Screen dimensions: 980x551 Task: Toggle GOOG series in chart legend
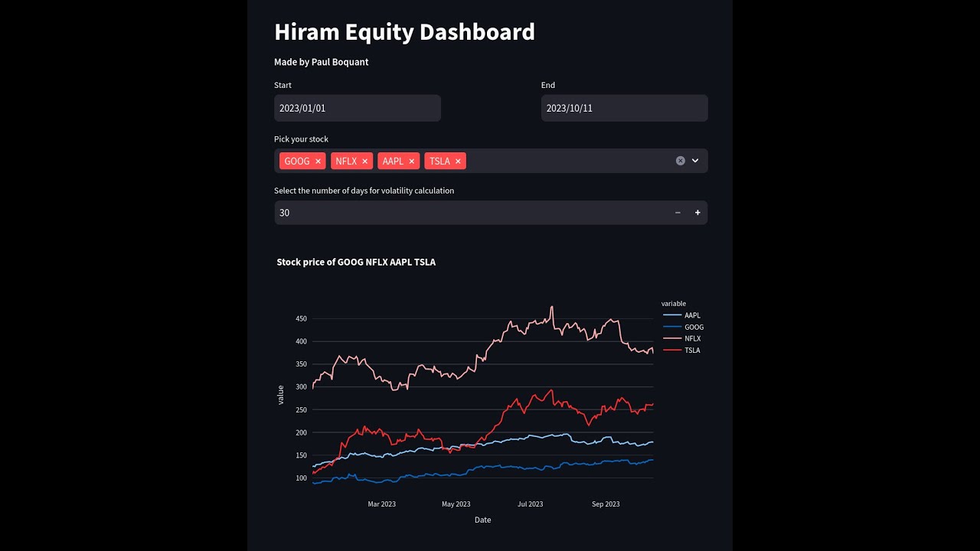(x=684, y=327)
